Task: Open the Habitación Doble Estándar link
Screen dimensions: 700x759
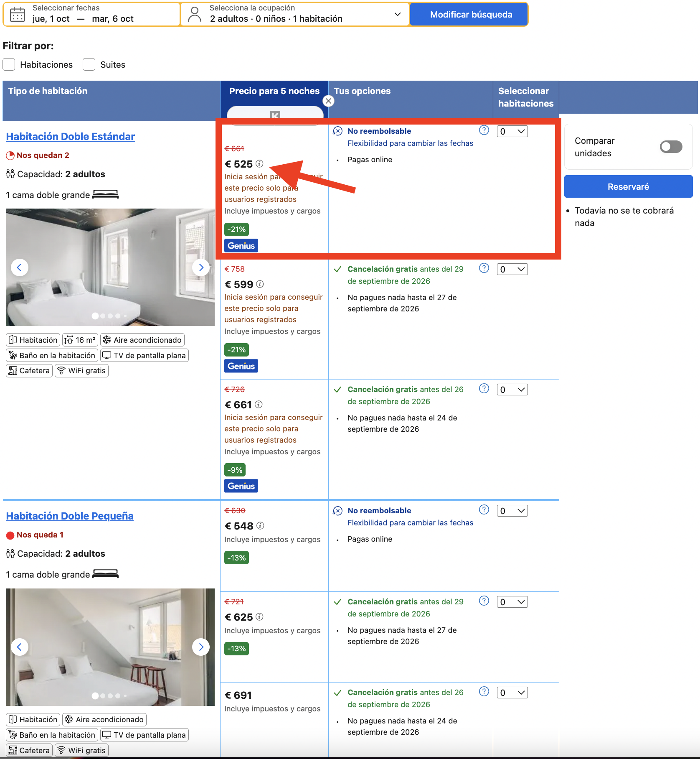Action: pos(70,136)
